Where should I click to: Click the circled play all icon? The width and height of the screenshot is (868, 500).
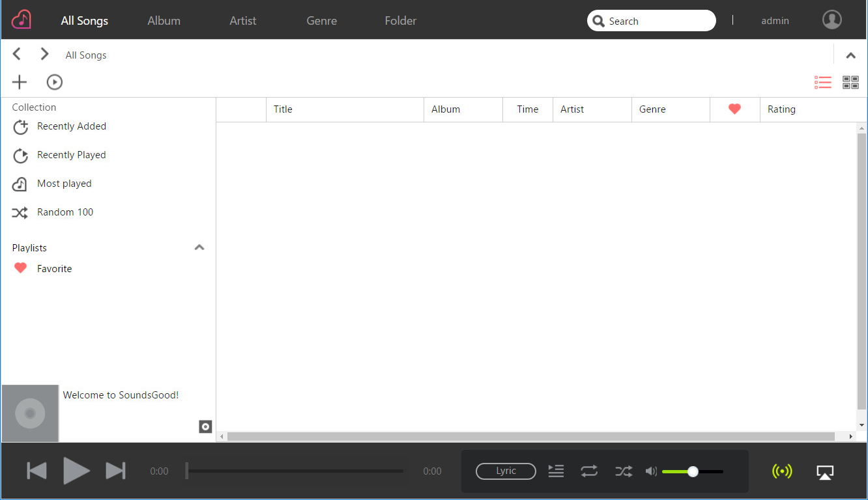55,82
